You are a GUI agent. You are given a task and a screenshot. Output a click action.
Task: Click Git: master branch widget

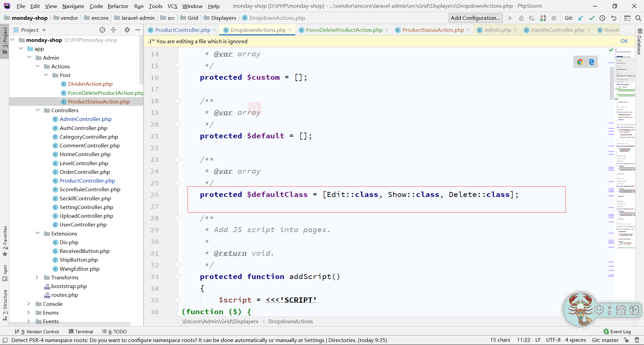click(605, 340)
